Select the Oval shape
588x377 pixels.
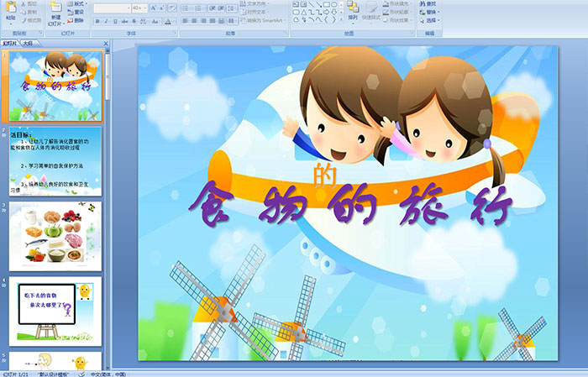pos(333,4)
